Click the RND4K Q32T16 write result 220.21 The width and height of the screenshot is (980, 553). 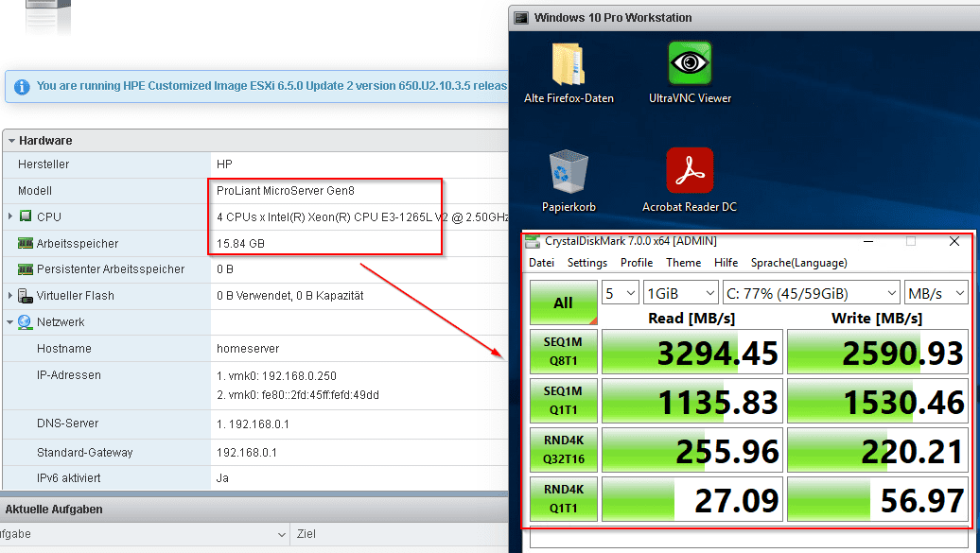(878, 450)
